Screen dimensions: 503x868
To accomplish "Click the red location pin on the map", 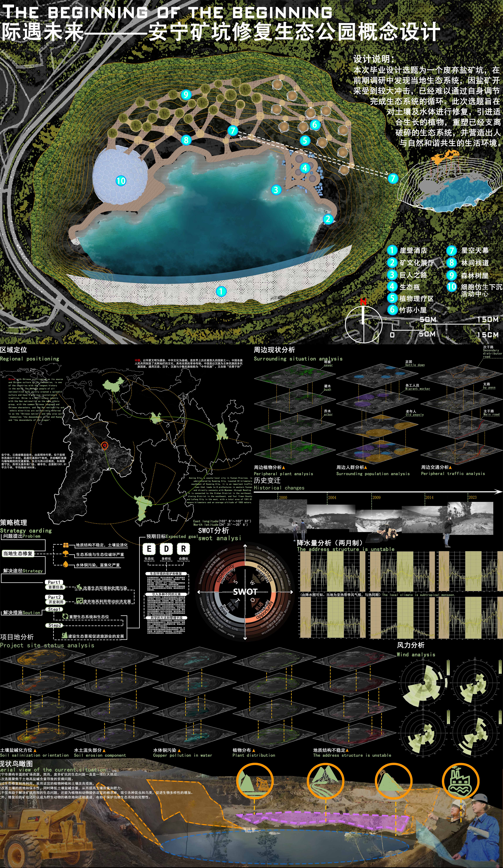I will 105,446.
